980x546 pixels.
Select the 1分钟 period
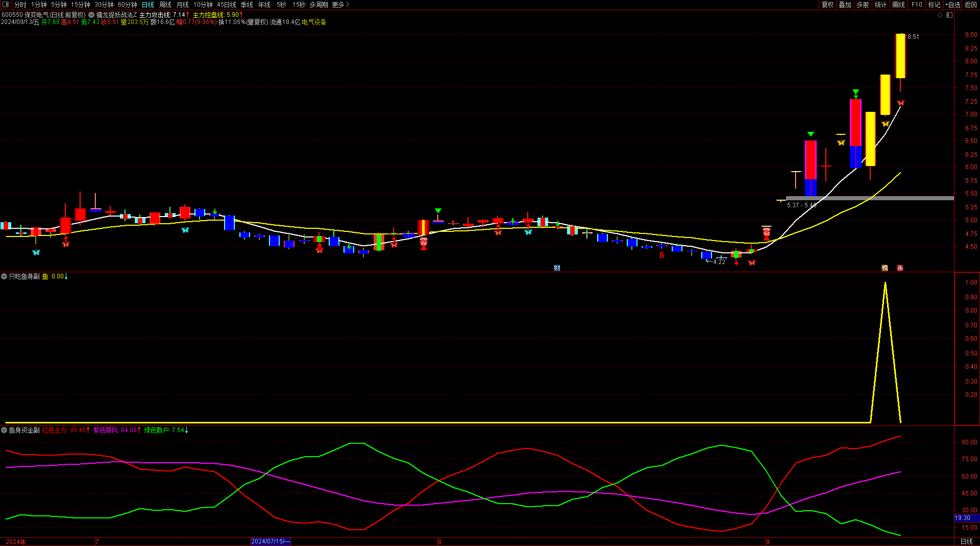click(39, 5)
